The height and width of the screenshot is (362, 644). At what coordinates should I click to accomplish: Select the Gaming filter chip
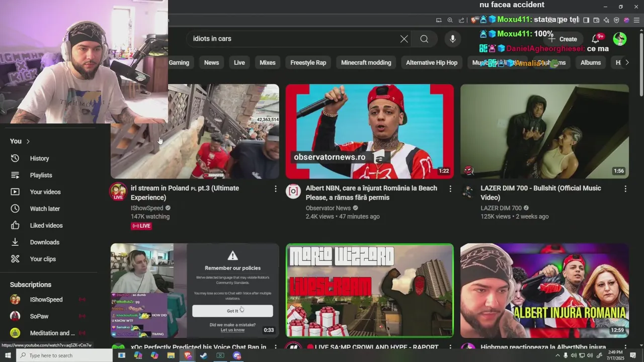click(179, 63)
